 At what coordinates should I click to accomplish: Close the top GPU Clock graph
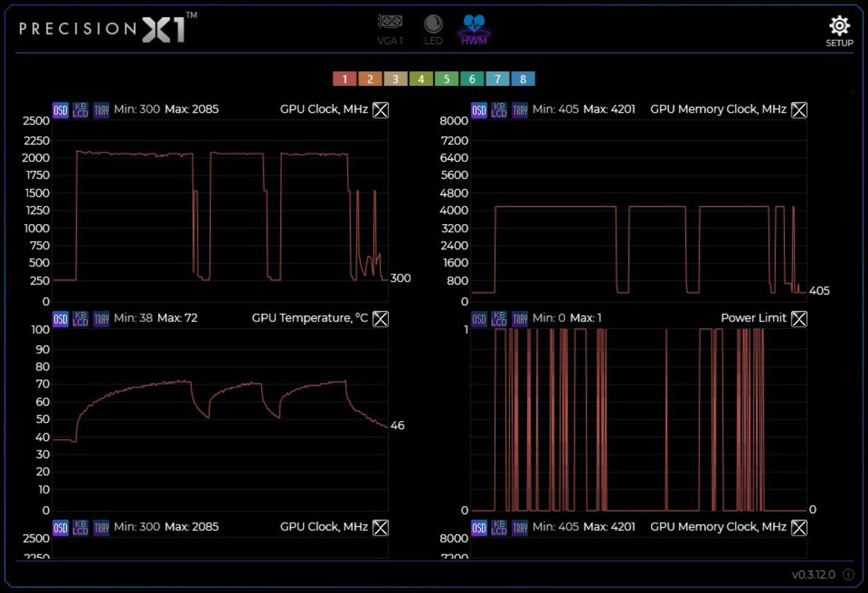coord(380,110)
